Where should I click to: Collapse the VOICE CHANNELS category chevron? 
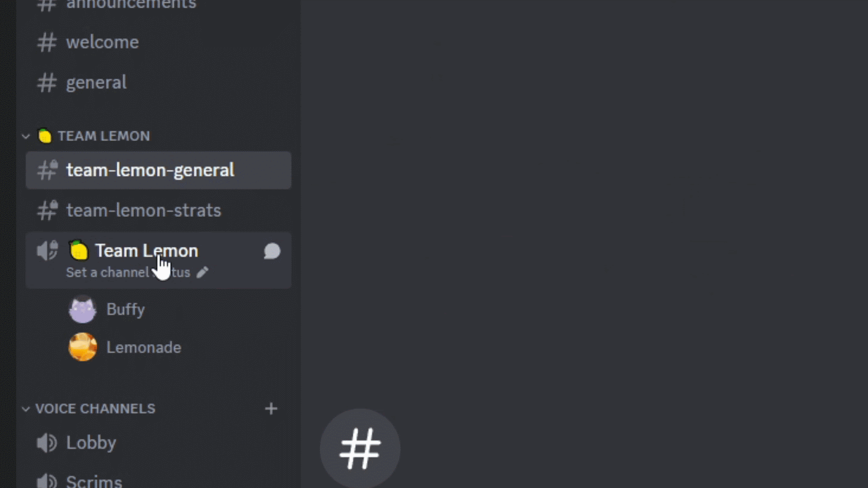click(x=25, y=409)
